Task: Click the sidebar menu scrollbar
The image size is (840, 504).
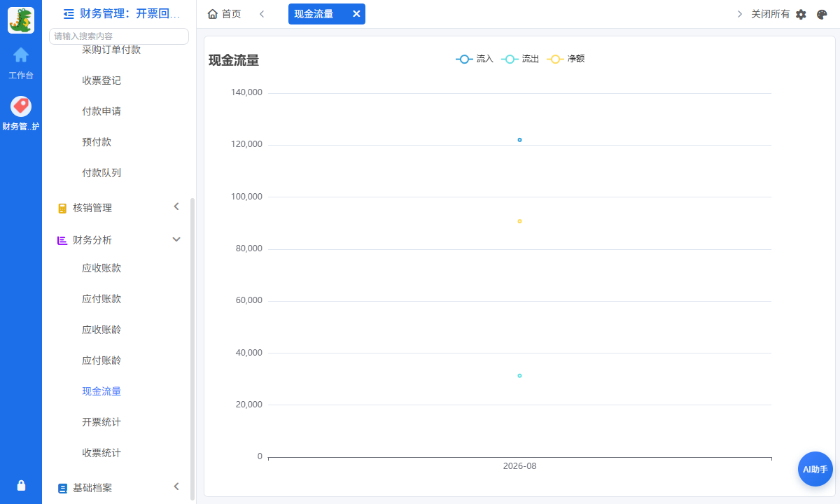Action: 192,349
